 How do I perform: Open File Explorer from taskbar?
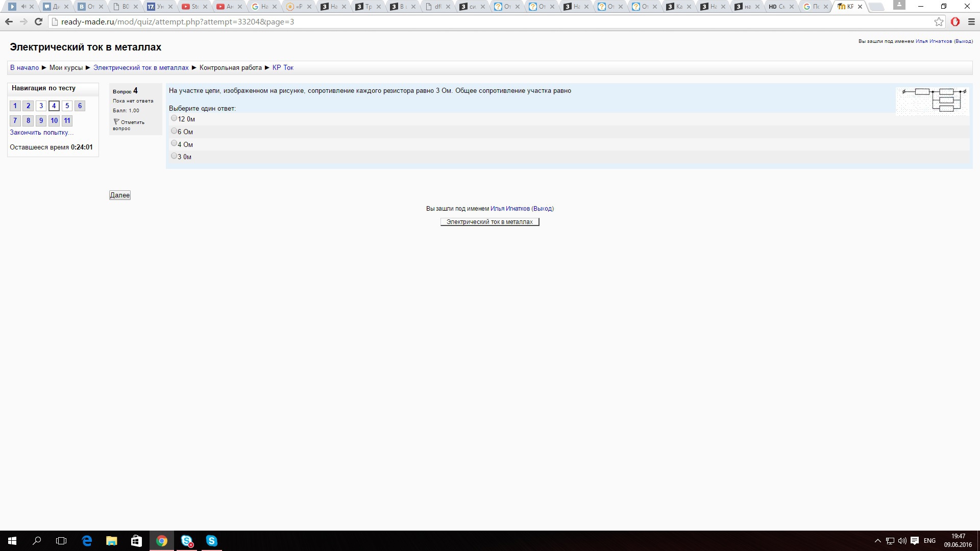pyautogui.click(x=111, y=541)
